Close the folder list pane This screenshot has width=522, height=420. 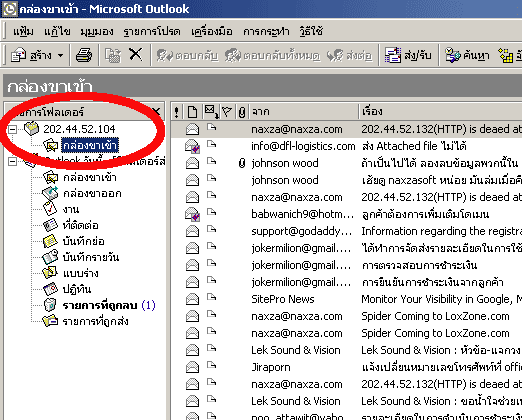[x=156, y=112]
